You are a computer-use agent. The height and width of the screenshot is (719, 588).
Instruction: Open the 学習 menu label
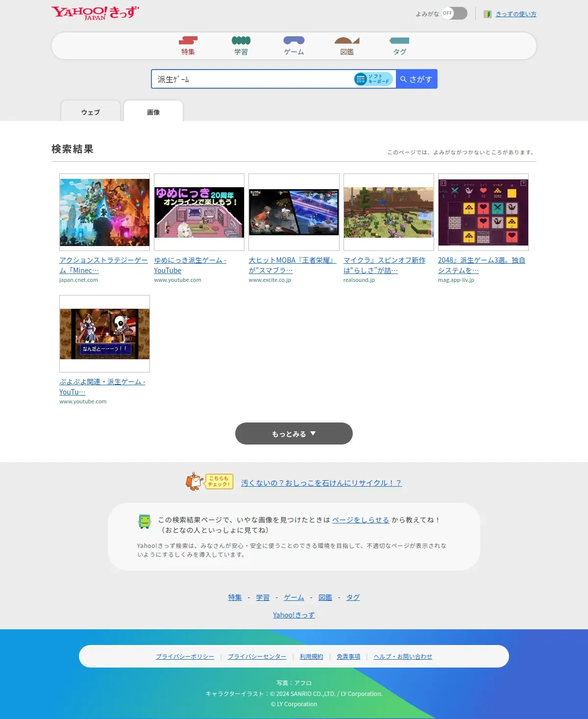[241, 51]
